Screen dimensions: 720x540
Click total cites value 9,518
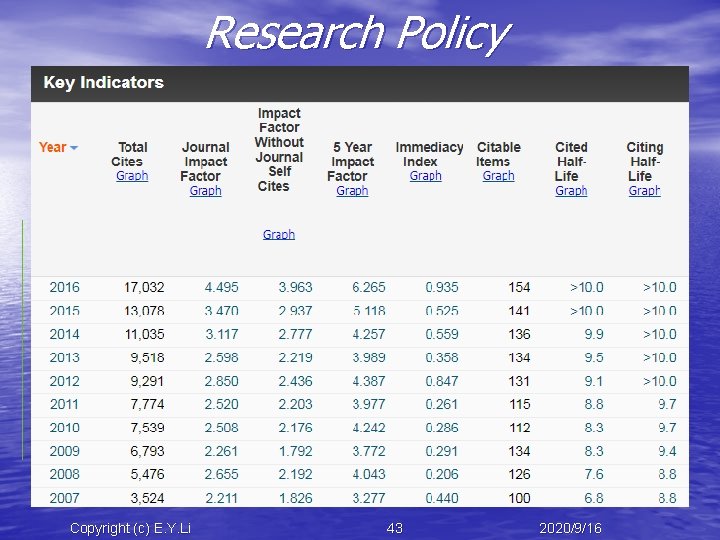pyautogui.click(x=147, y=358)
